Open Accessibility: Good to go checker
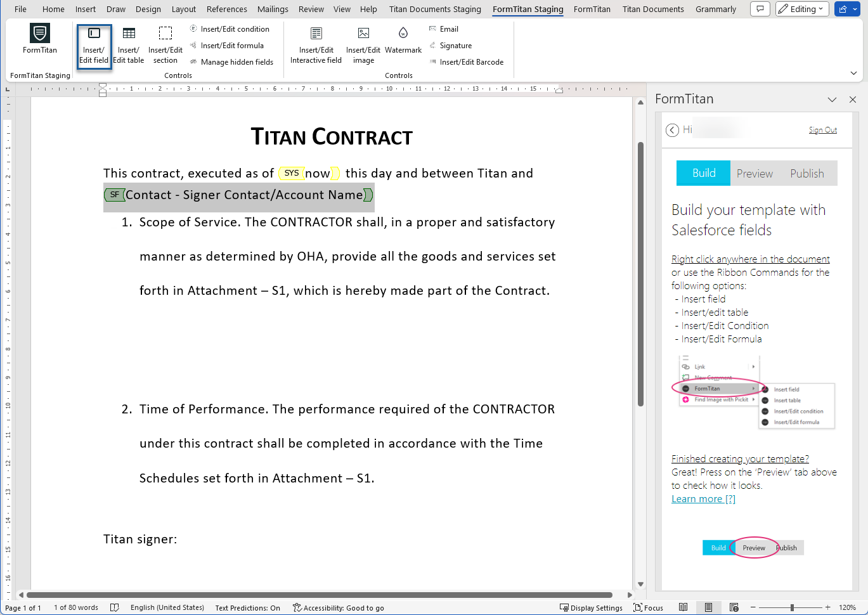This screenshot has width=868, height=615. coord(338,607)
